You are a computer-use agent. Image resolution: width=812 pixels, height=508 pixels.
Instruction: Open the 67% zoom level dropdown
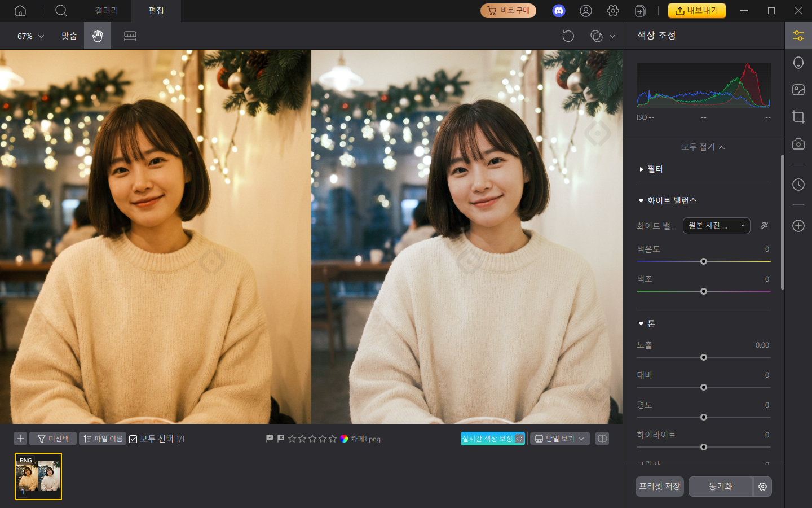(30, 36)
